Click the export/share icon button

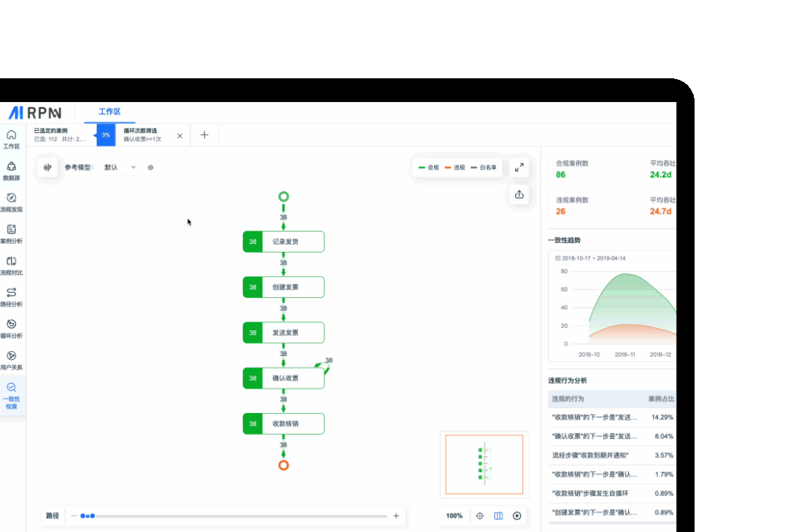click(x=519, y=194)
